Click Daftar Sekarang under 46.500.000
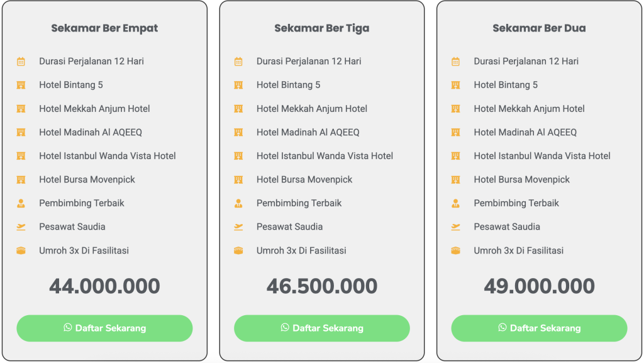Screen dimensions: 644x363 [322, 328]
